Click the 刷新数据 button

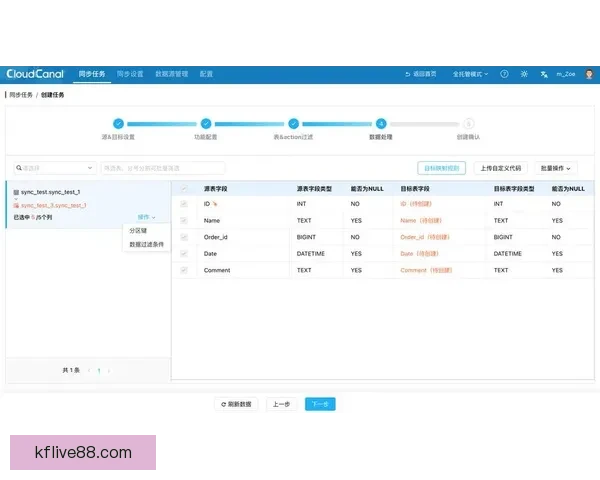(x=237, y=404)
